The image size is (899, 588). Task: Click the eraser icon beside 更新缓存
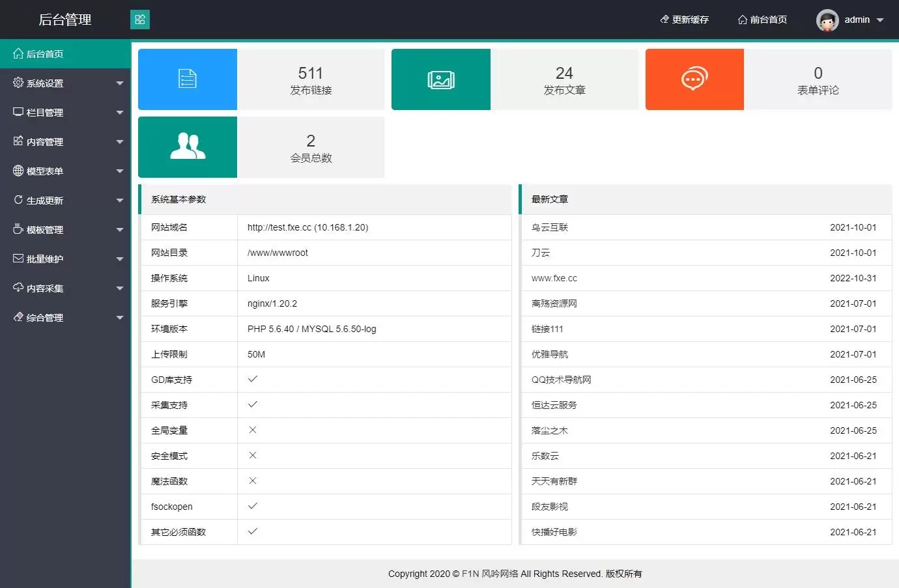664,20
